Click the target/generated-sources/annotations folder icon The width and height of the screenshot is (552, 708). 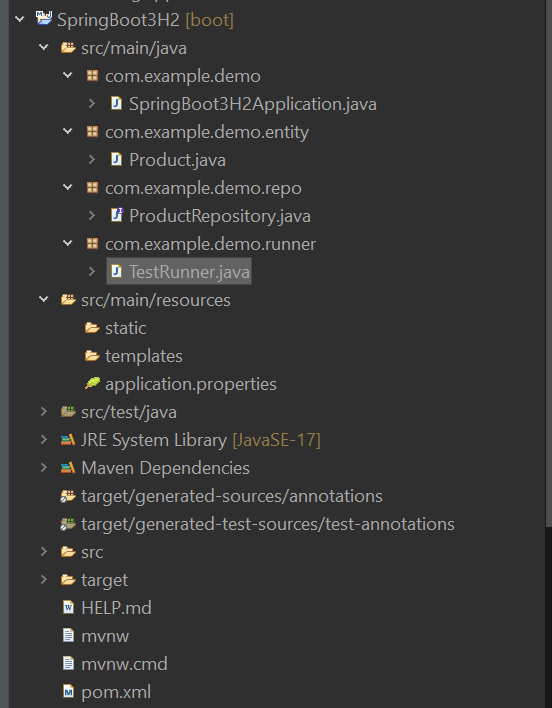68,496
